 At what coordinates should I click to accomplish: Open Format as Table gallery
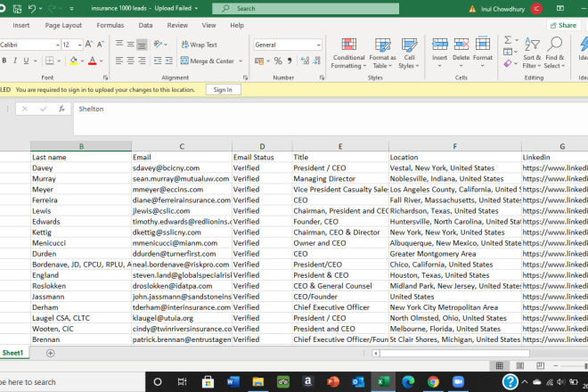point(382,53)
